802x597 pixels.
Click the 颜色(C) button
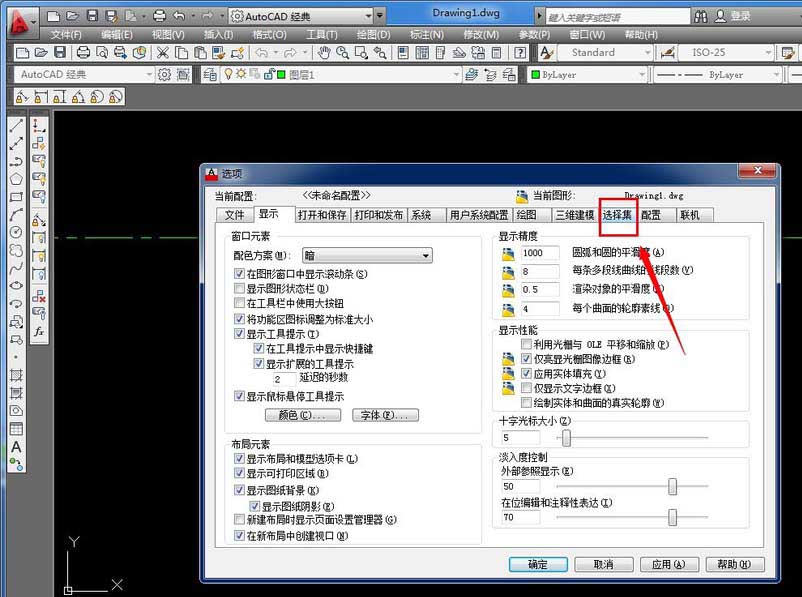(x=303, y=413)
